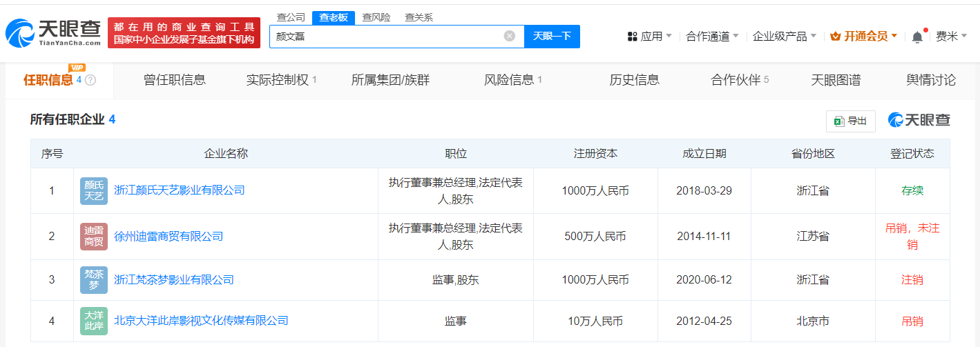The width and height of the screenshot is (980, 347).
Task: Open the 合作伙伴 tab
Action: 740,80
